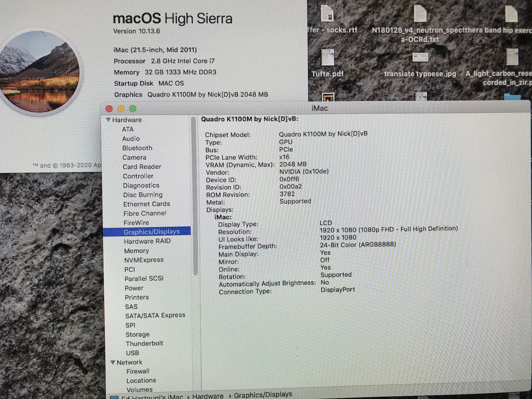The image size is (532, 399).
Task: Select Power in the sidebar
Action: coord(134,288)
